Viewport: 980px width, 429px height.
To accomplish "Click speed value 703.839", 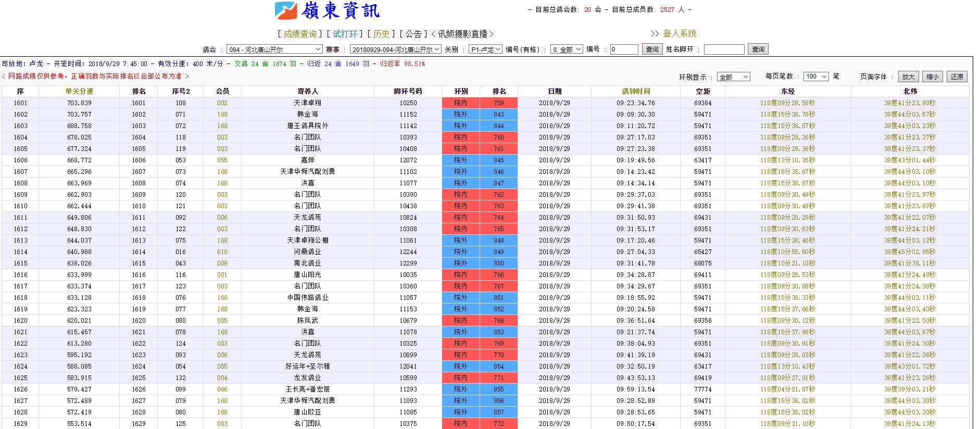I will coord(79,103).
